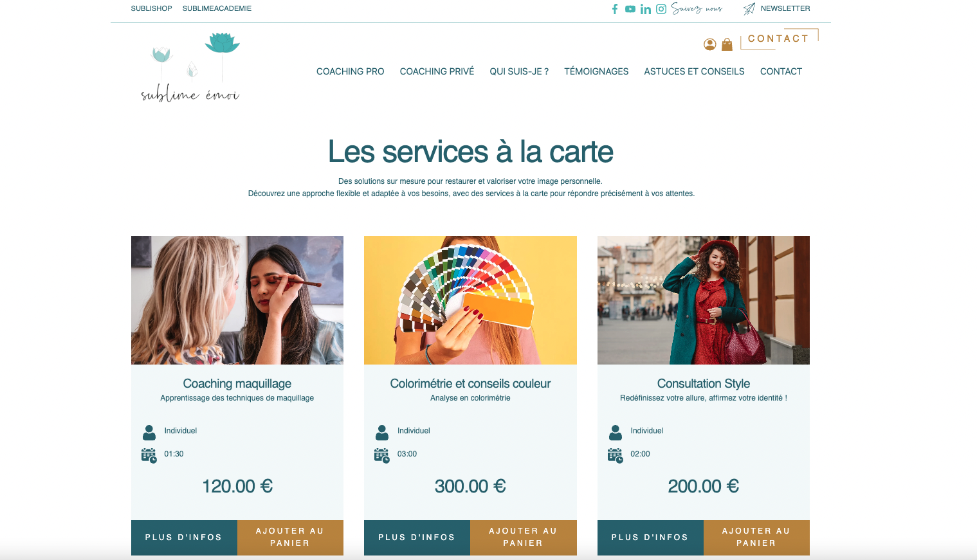Click the gold-framed CONTACT button
977x560 pixels.
click(779, 39)
